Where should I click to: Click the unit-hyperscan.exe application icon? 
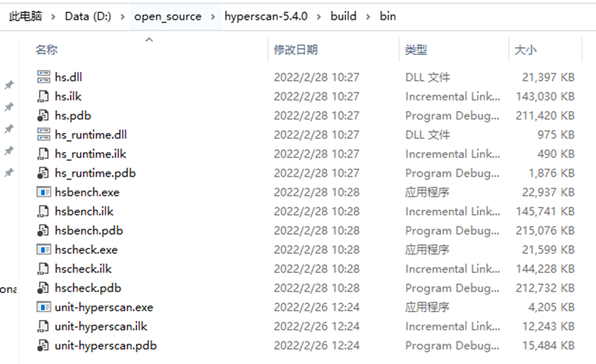tap(43, 307)
